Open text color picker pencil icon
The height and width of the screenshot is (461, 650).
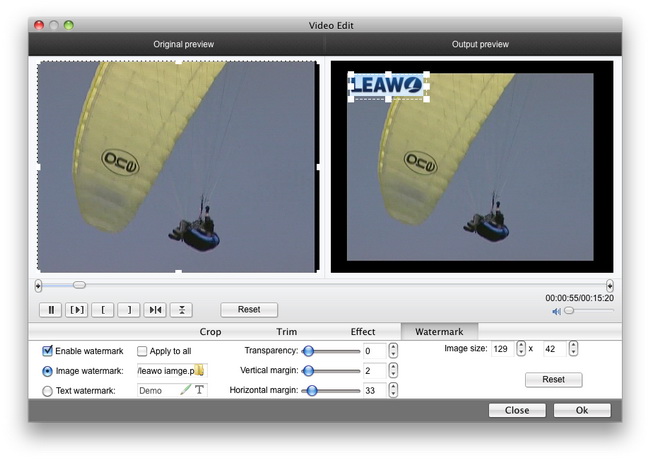pos(186,390)
